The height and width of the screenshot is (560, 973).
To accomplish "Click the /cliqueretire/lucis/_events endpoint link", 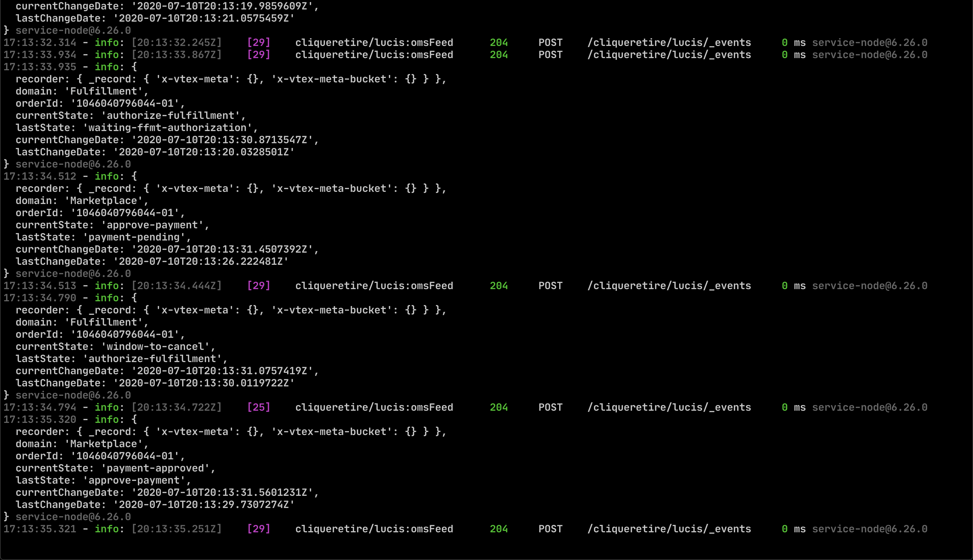I will (x=668, y=42).
